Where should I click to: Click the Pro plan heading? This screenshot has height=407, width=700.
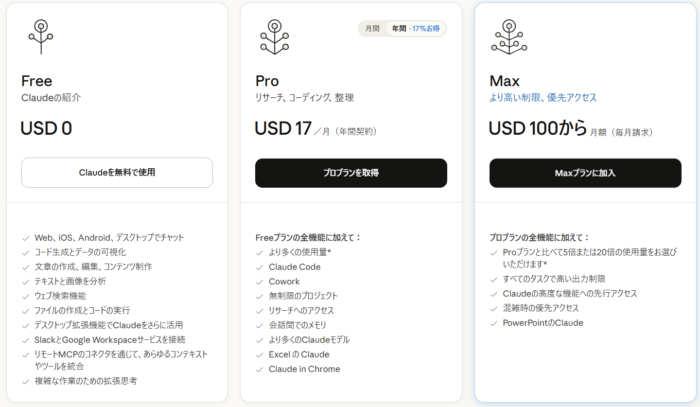(267, 80)
